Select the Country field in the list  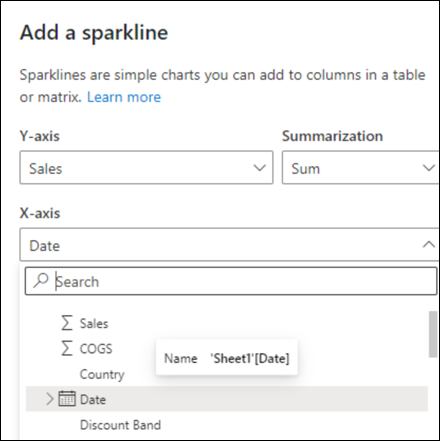(x=102, y=374)
